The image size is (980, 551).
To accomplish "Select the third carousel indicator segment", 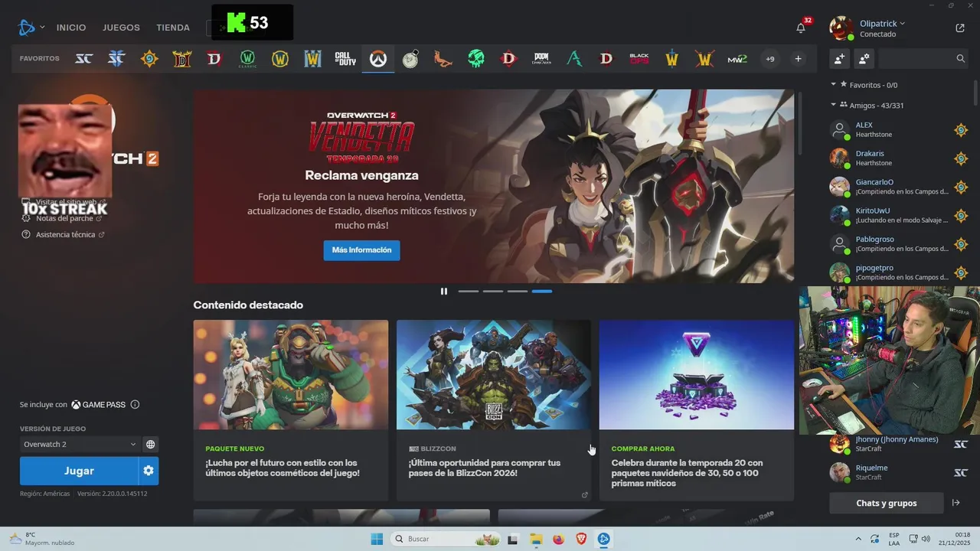I will [518, 291].
